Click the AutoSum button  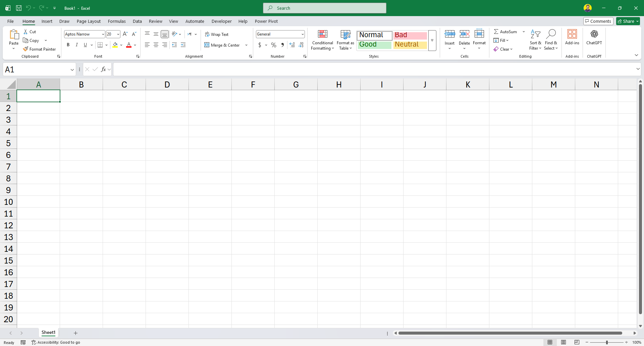tap(505, 32)
